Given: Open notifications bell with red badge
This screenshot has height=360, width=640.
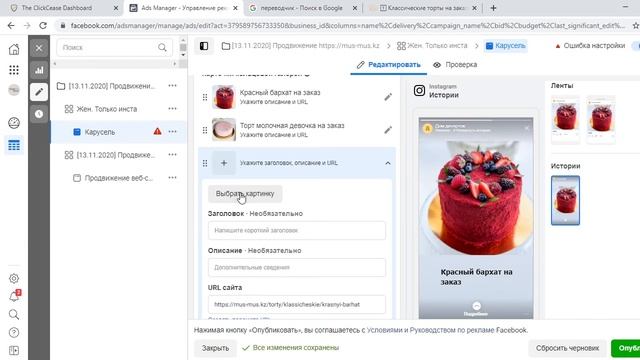Looking at the screenshot, I should [x=14, y=296].
